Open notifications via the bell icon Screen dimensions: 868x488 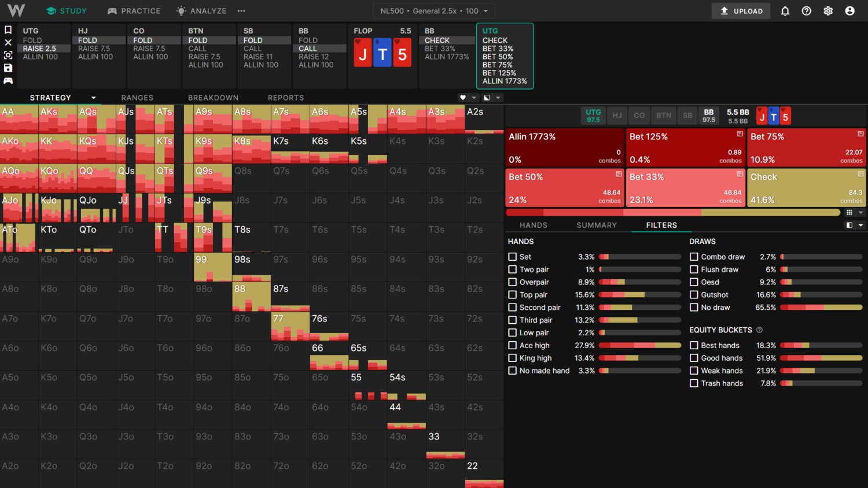pos(785,11)
